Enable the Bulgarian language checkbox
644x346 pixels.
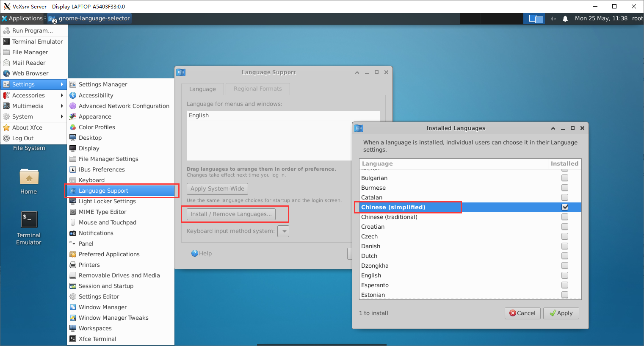tap(565, 178)
